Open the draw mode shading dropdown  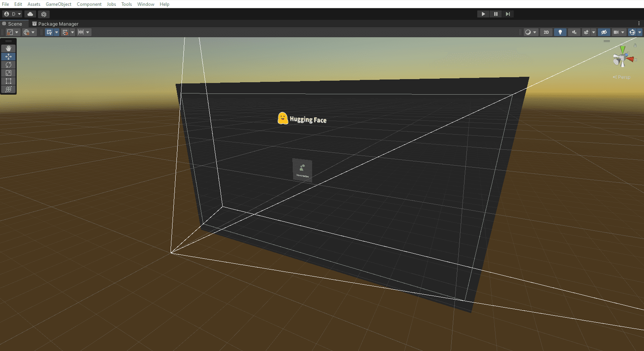(530, 32)
